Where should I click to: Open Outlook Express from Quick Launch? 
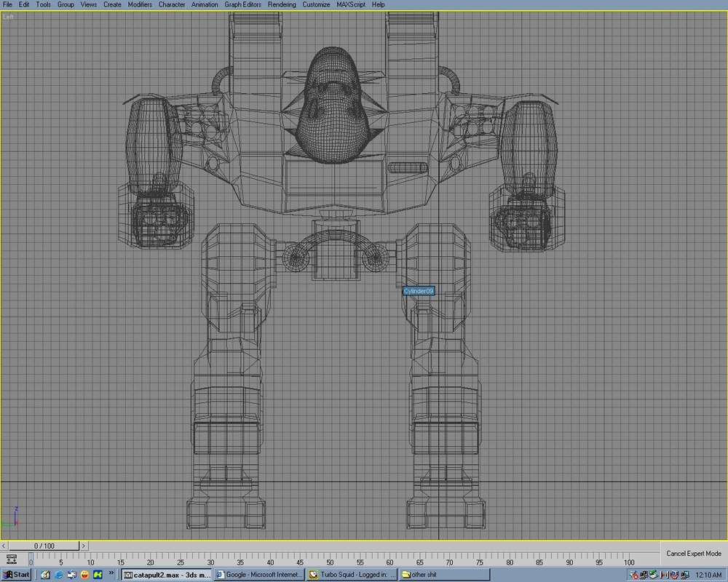coord(71,574)
